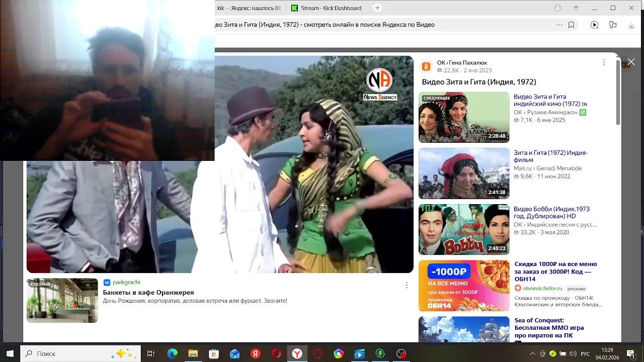The width and height of the screenshot is (644, 362).
Task: Click the address bar page title
Action: 326,25
